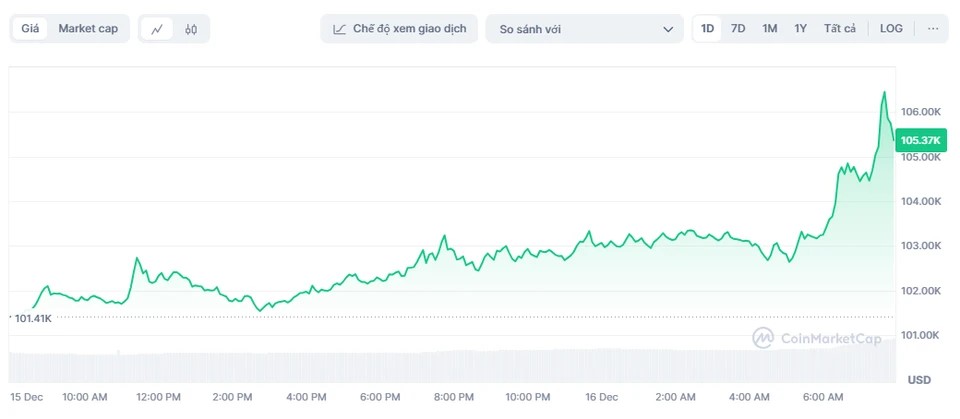Switch chart to Market cap
The width and height of the screenshot is (960, 419).
tap(88, 28)
